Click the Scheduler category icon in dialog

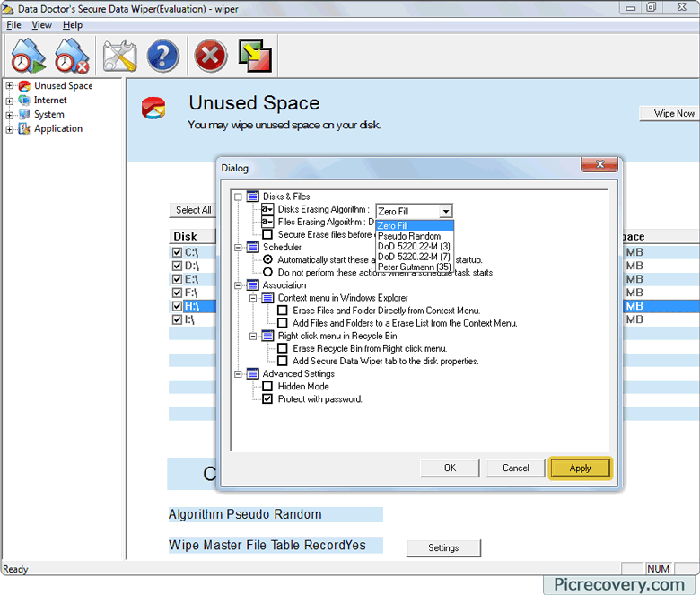coord(253,247)
